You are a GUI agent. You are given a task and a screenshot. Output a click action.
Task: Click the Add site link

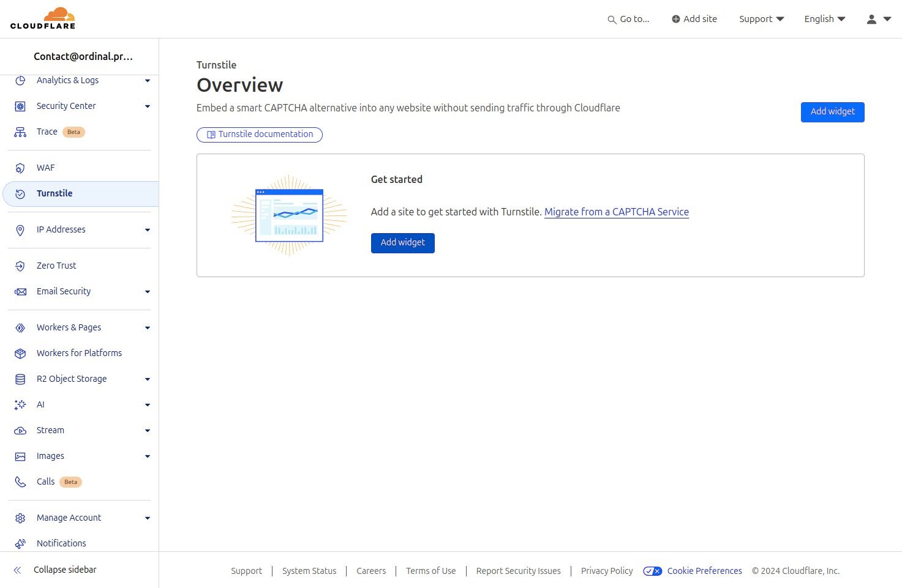click(694, 19)
